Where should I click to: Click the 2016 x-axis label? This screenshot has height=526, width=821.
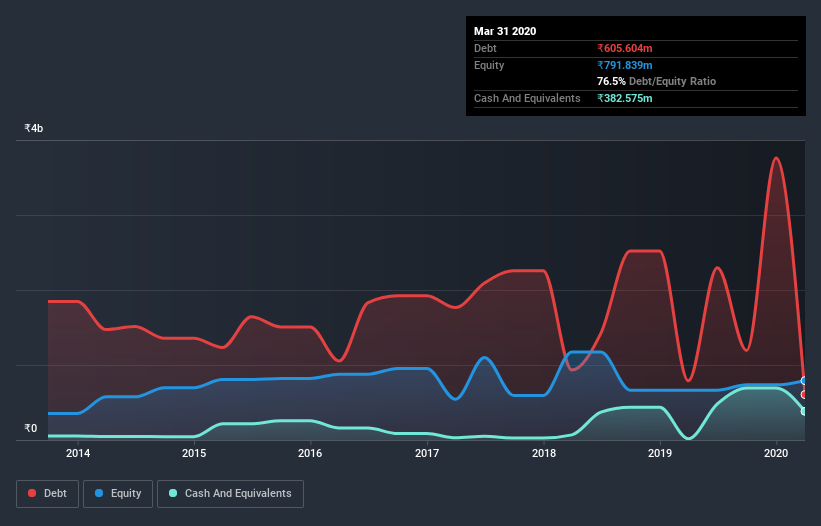click(x=310, y=453)
